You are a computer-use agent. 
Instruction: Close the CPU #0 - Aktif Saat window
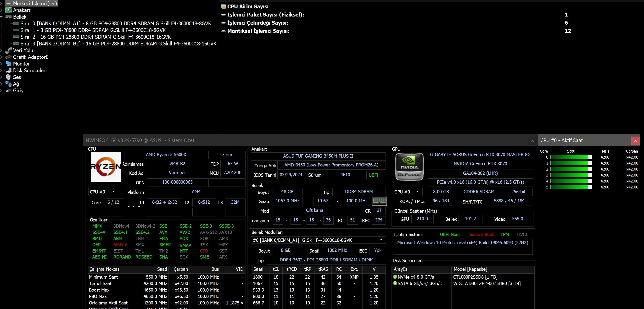tap(635, 141)
